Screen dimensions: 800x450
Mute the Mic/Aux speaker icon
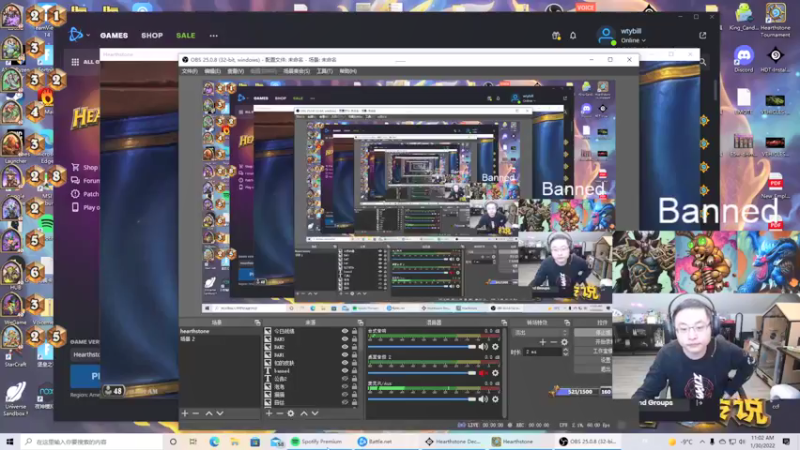[x=483, y=399]
